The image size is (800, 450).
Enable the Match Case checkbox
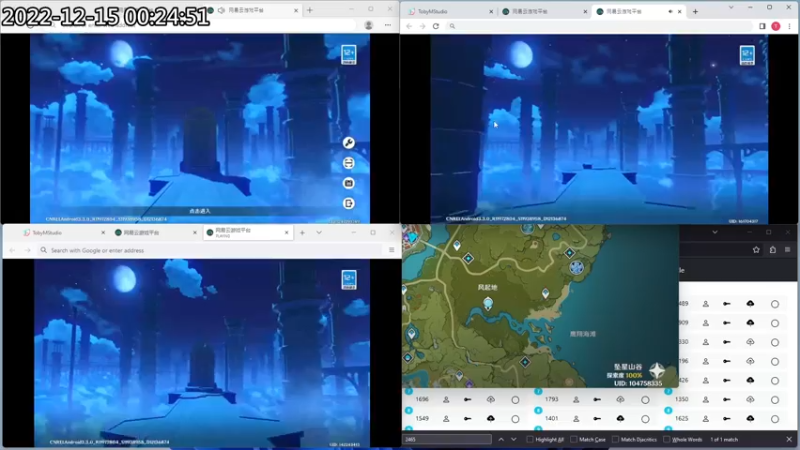pos(573,439)
